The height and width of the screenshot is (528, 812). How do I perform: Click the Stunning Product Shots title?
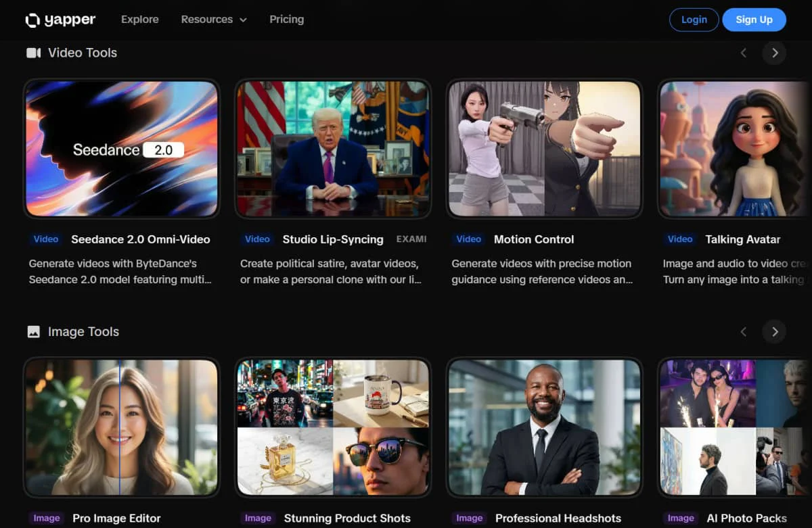(347, 519)
